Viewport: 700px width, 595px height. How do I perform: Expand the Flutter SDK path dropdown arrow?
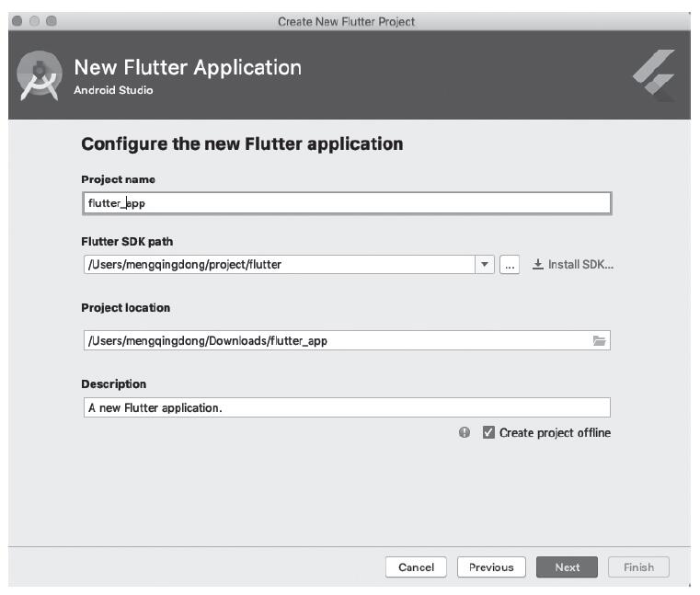[x=485, y=265]
